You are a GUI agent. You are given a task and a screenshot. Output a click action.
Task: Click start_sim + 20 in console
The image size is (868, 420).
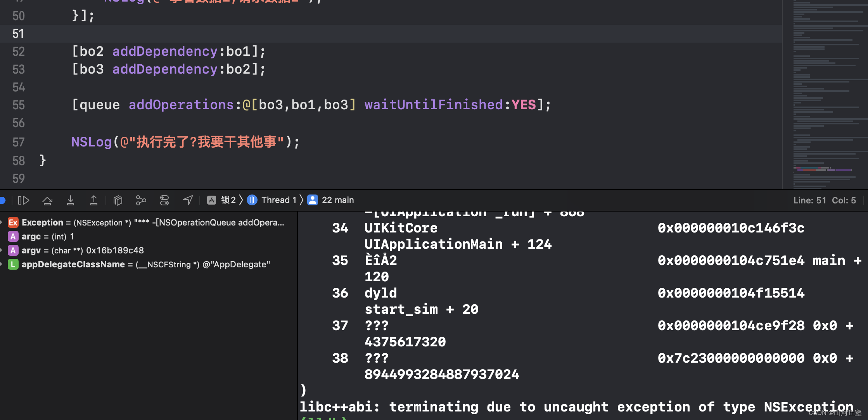(421, 309)
